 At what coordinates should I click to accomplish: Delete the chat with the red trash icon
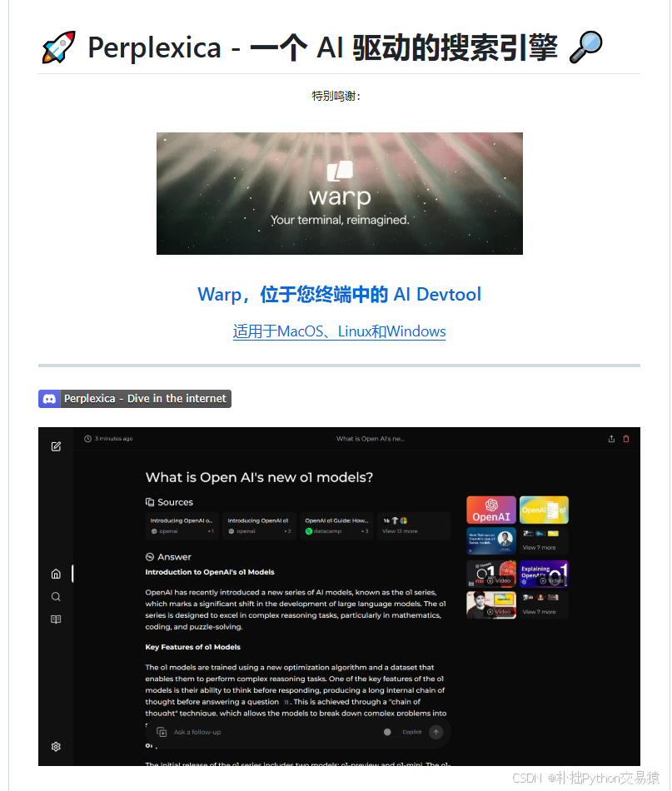[626, 439]
